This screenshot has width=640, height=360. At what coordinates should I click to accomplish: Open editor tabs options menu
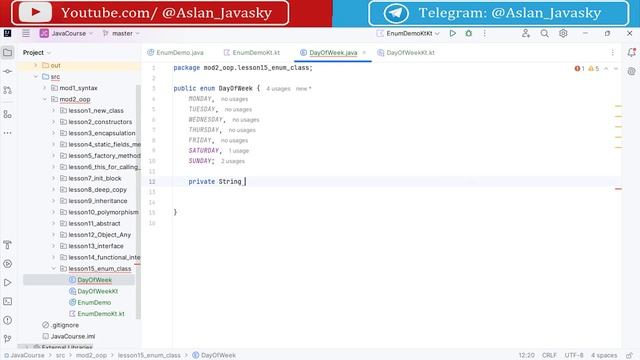point(612,53)
